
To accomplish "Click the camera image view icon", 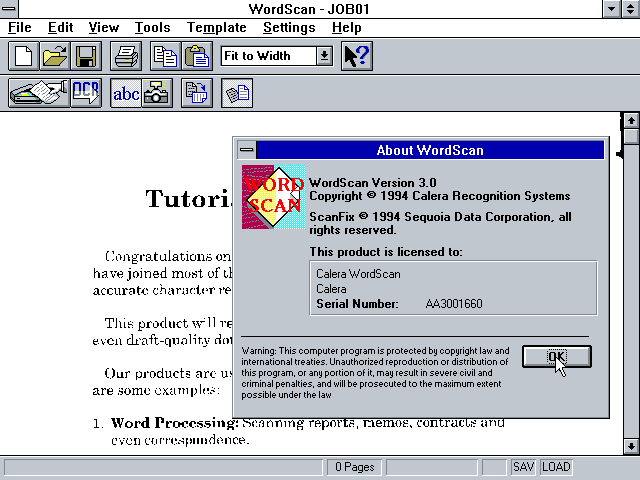I will click(157, 93).
